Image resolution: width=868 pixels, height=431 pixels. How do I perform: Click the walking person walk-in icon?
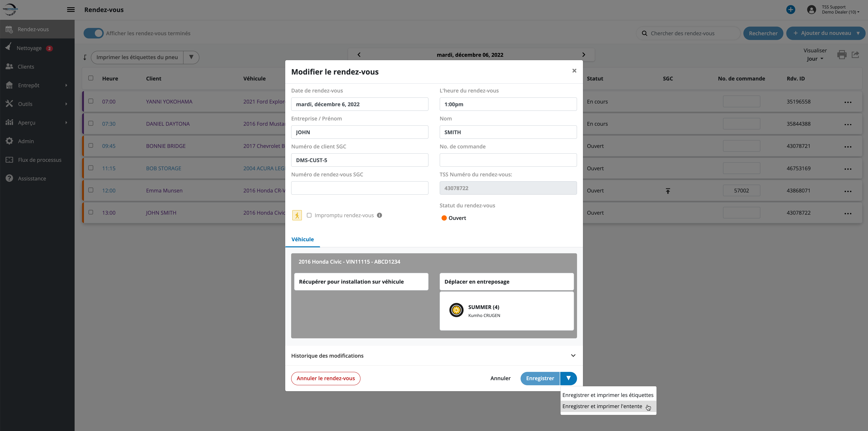297,215
